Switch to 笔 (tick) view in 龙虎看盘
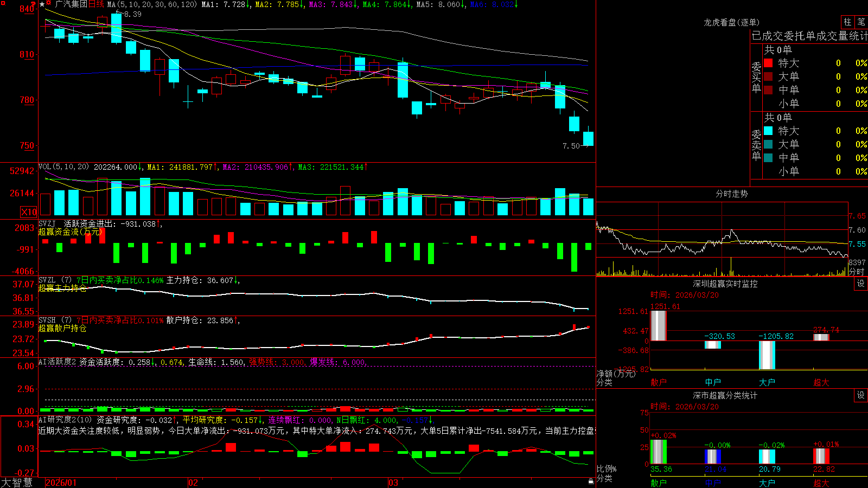 pos(861,22)
